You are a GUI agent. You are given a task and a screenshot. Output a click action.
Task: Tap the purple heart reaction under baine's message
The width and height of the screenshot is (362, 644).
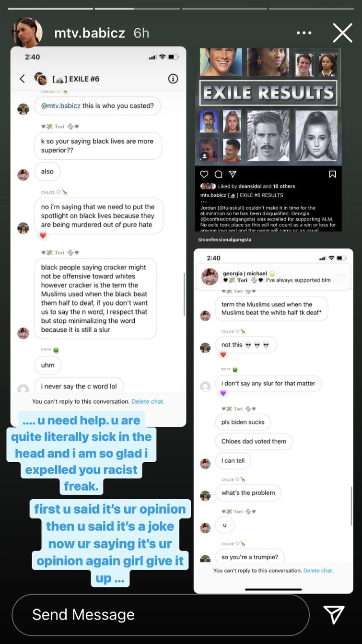coord(223,393)
